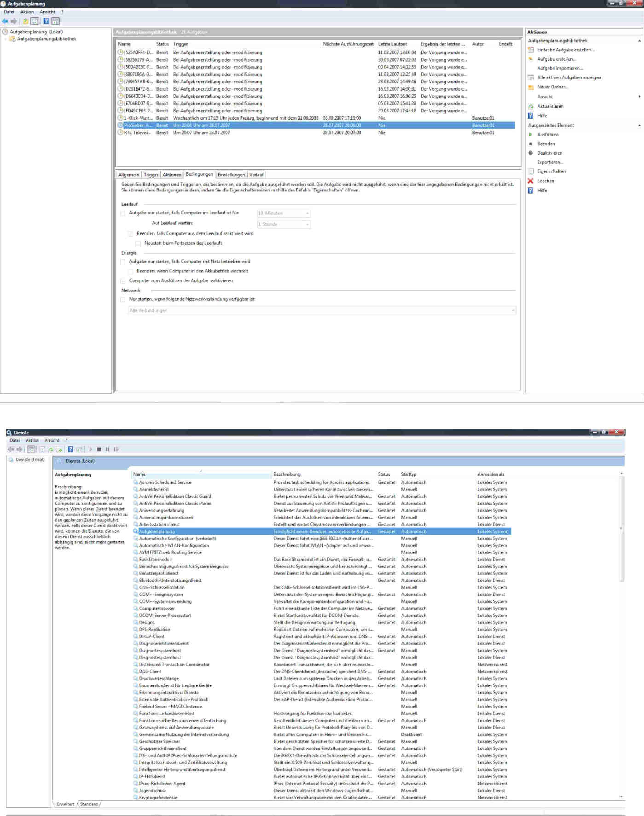Image resolution: width=644 pixels, height=816 pixels.
Task: Select the 'Jugendschutz' service row
Action: click(x=322, y=791)
